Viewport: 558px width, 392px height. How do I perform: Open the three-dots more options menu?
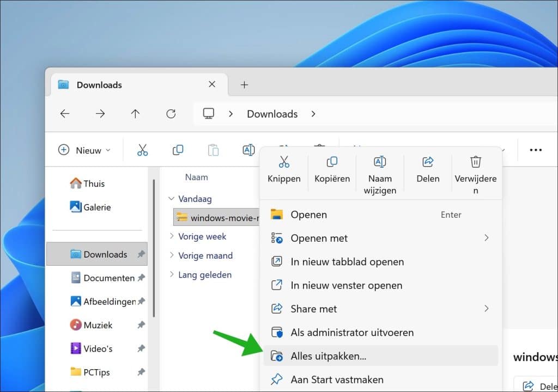tap(536, 150)
